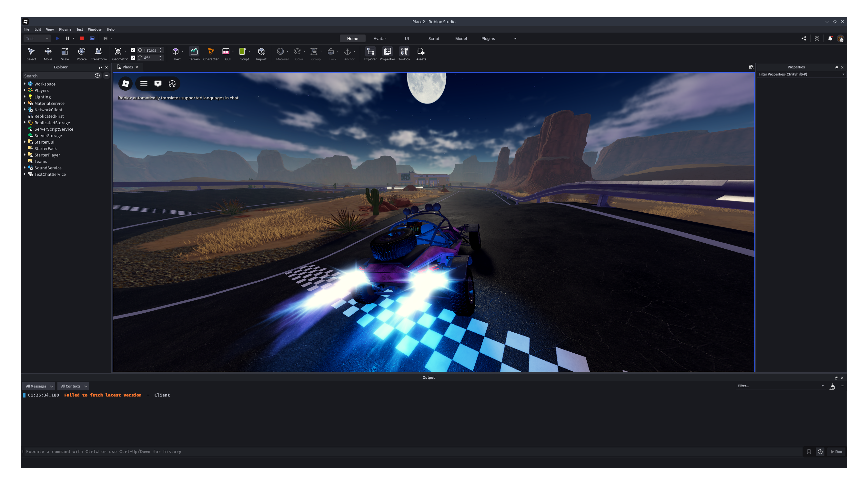The height and width of the screenshot is (493, 868).
Task: Click the Filter Properties field
Action: 801,74
